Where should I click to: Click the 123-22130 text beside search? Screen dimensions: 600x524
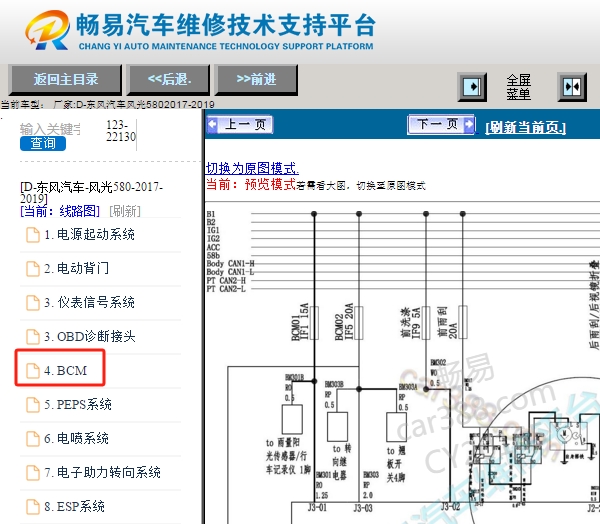pos(121,131)
